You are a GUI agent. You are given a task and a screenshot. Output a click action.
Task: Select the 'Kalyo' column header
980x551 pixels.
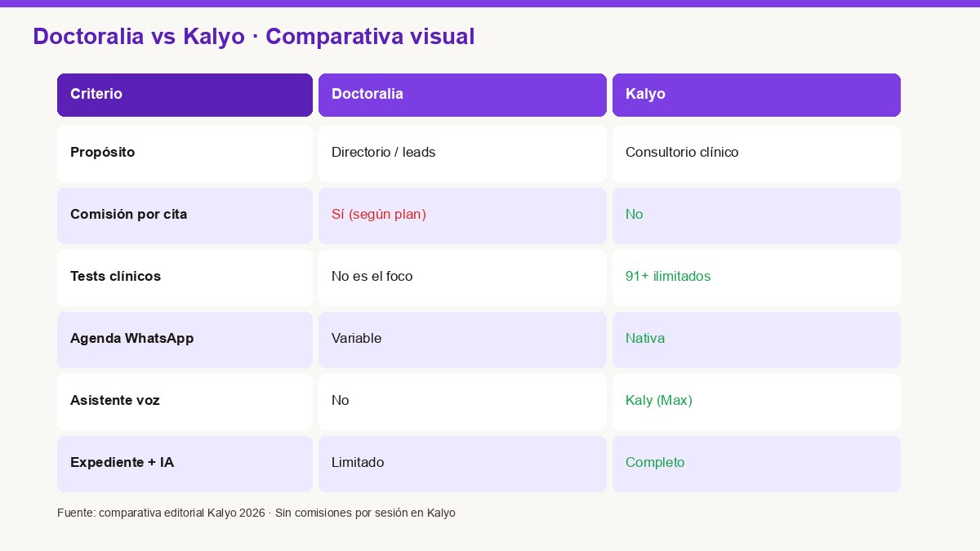tap(756, 95)
